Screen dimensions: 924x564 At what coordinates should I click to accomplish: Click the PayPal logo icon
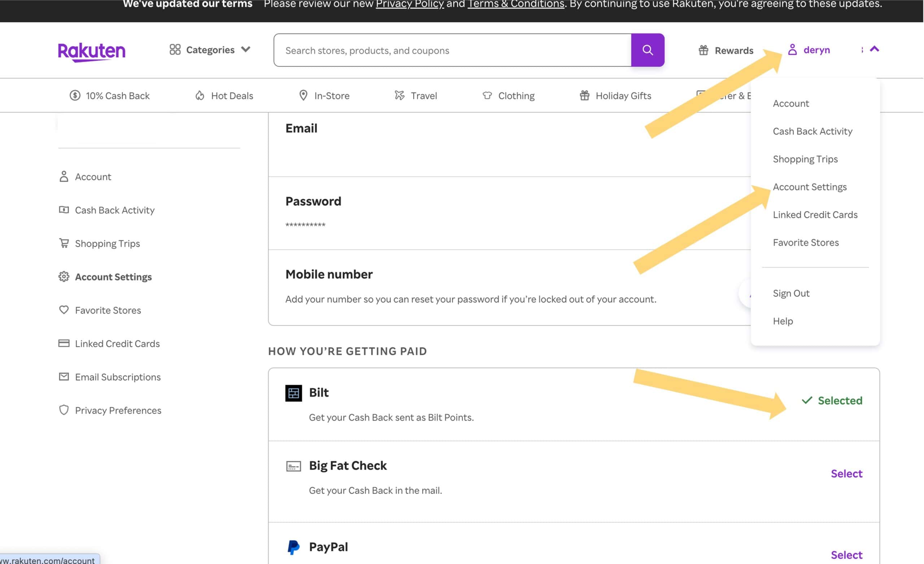(293, 547)
